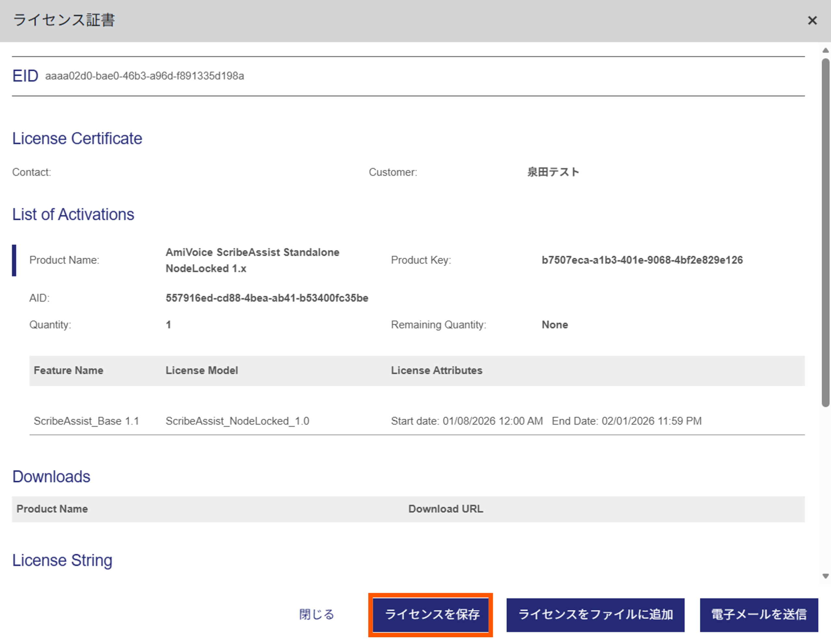Click the AID value text
The image size is (831, 644).
[x=267, y=298]
